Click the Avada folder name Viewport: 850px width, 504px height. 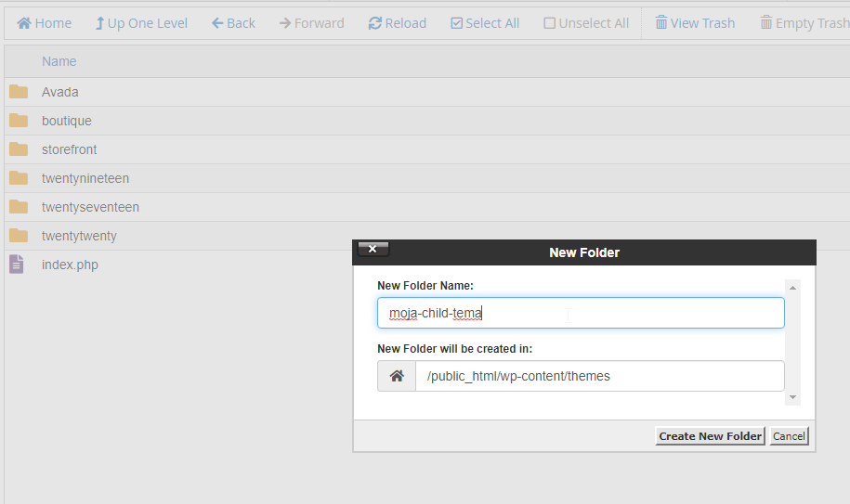pos(60,92)
